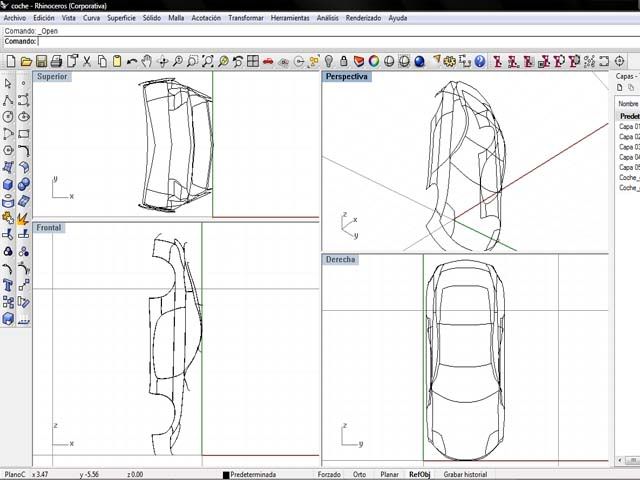Toggle Planar mode in the status bar
640x480 pixels.
[x=389, y=474]
